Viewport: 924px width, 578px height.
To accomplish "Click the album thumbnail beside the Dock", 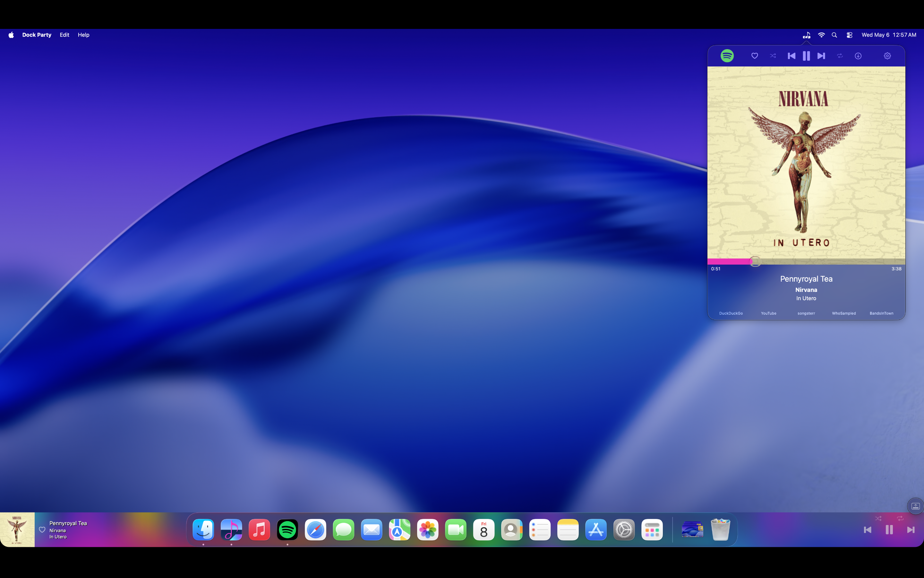I will [x=17, y=530].
